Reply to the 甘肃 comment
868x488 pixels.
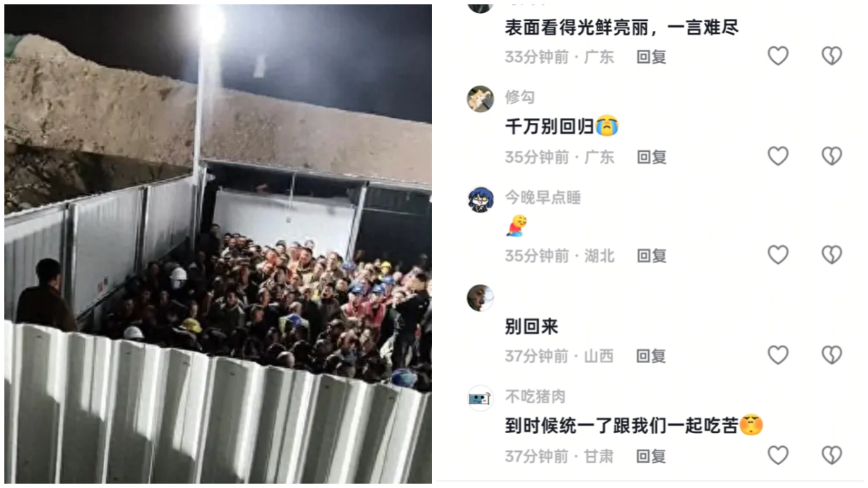(x=651, y=456)
